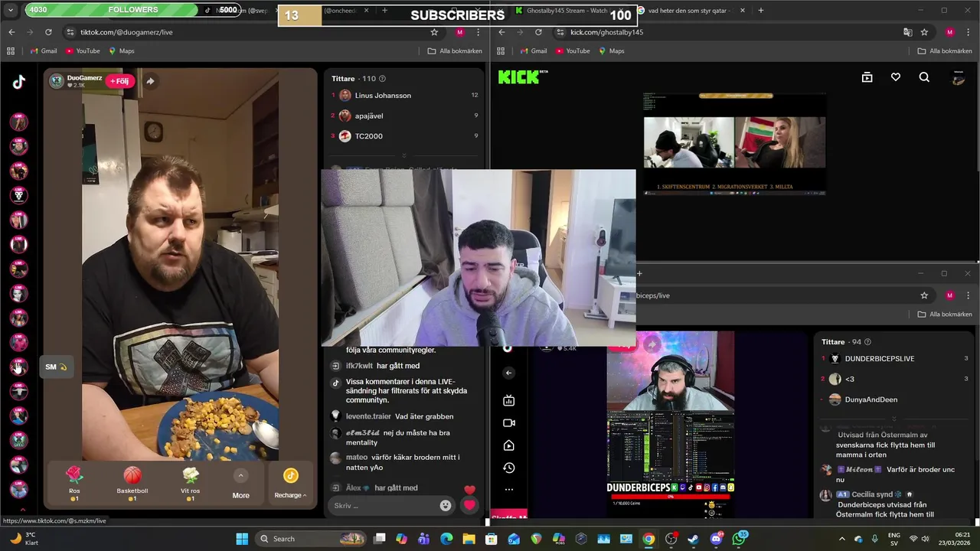The height and width of the screenshot is (551, 980).
Task: Open YouTube bookmark in left browser
Action: pos(83,51)
